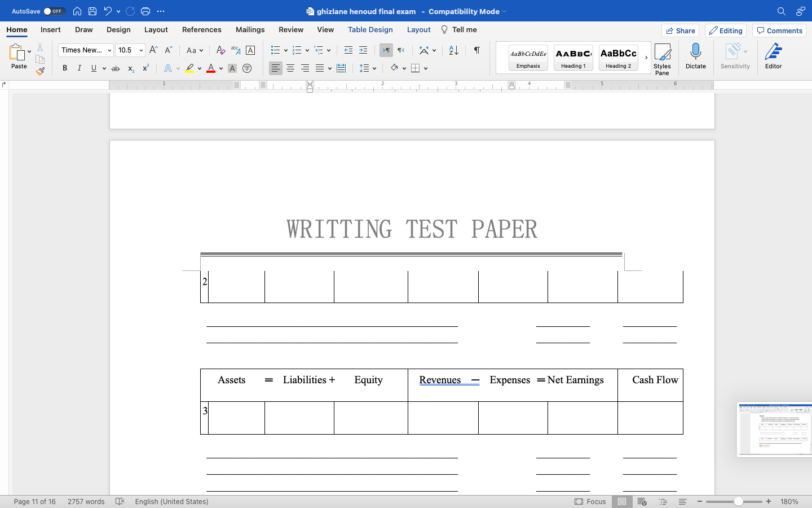This screenshot has width=812, height=508.
Task: Go to the Mailings tab
Action: (250, 30)
